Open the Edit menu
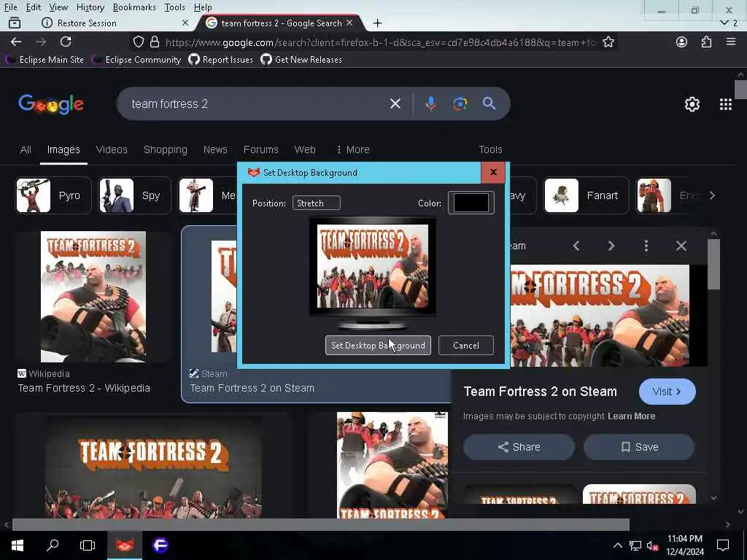 pyautogui.click(x=34, y=7)
